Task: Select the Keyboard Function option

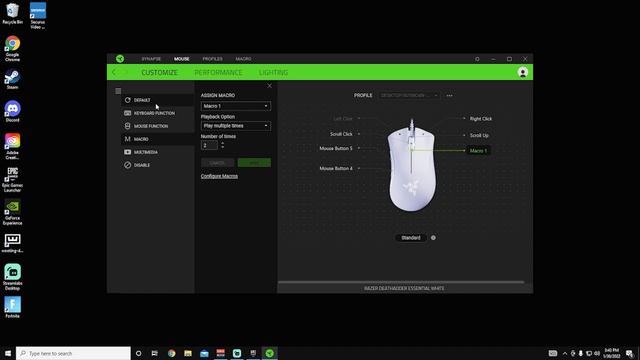Action: pos(158,113)
